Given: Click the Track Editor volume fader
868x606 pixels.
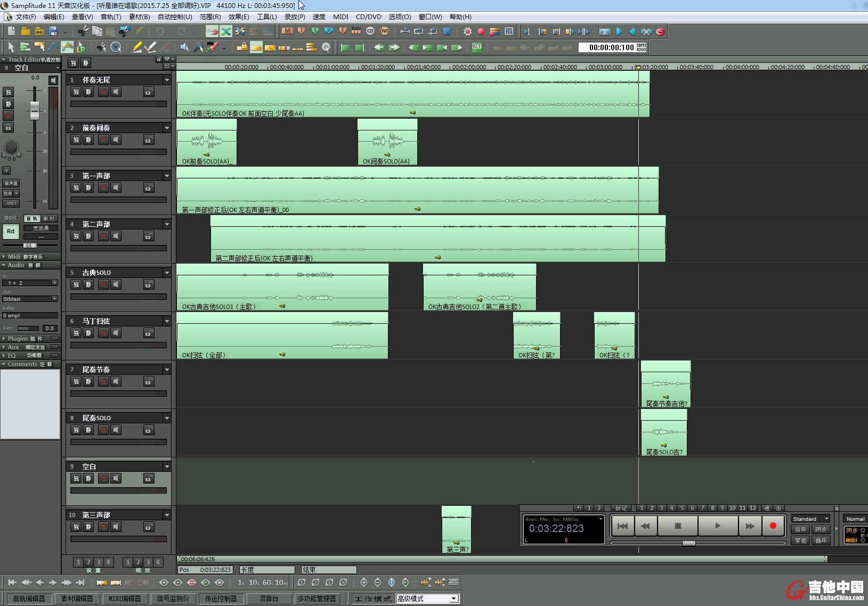Looking at the screenshot, I should click(x=35, y=110).
